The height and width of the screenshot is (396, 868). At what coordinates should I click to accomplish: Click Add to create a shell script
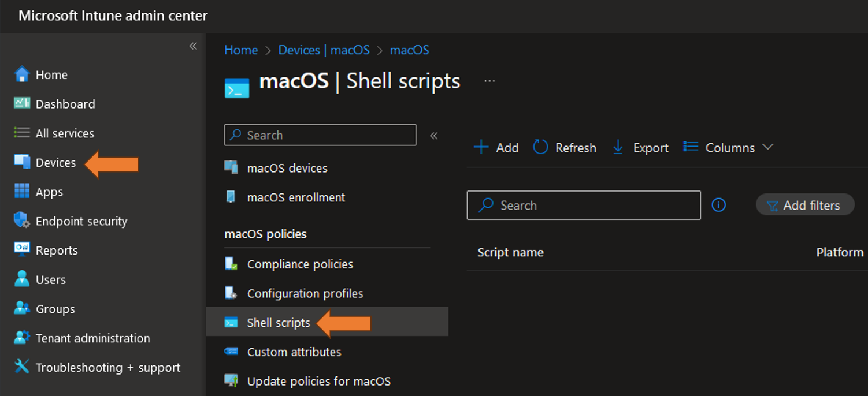[x=496, y=147]
